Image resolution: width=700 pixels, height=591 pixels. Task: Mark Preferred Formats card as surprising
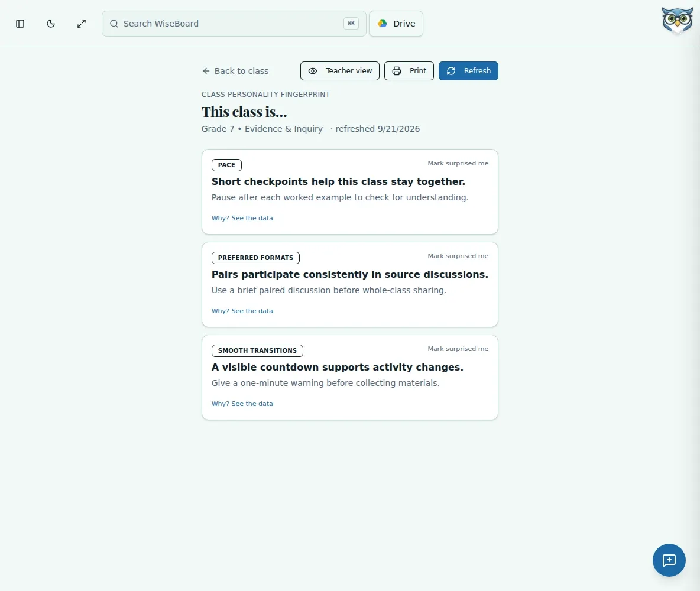click(458, 256)
